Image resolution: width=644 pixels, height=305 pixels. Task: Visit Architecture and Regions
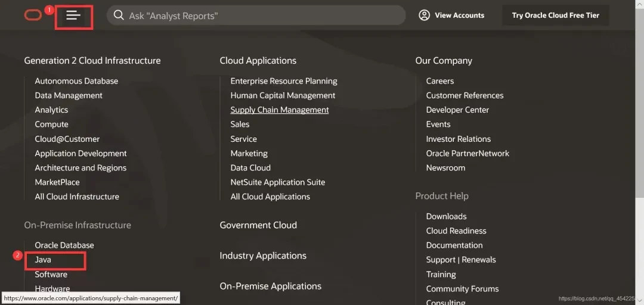(x=80, y=167)
